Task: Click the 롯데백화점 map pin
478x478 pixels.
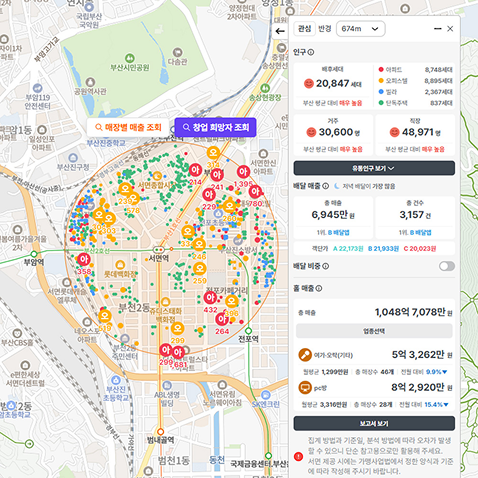Action: [120, 265]
